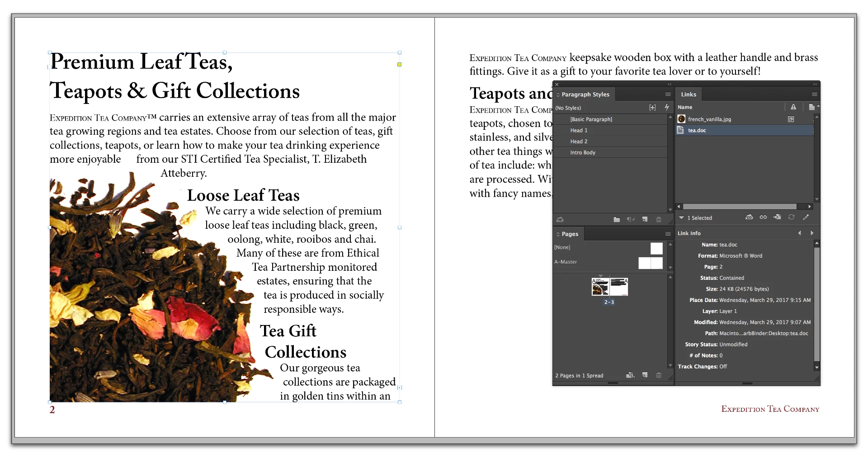Click the Go To Link icon
Screen dimensions: 868x457
(x=777, y=217)
